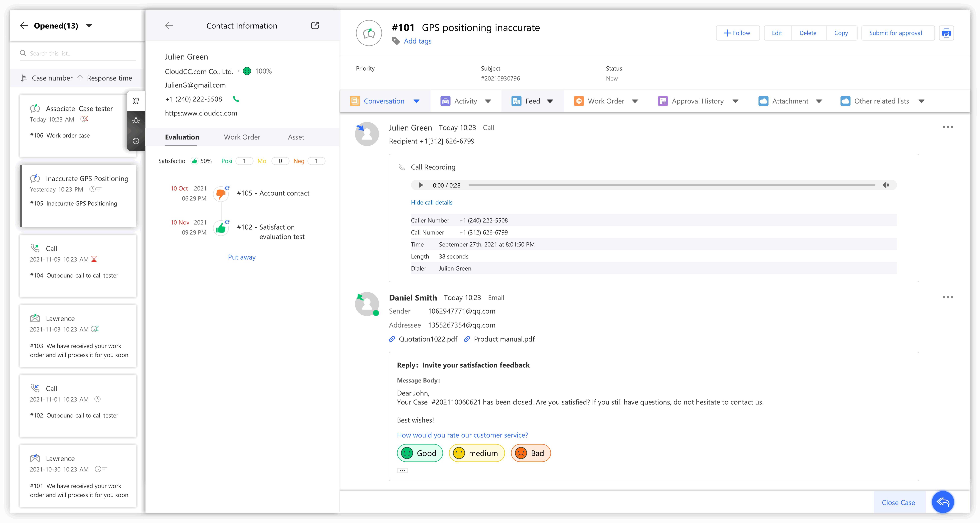This screenshot has height=523, width=980.
Task: Select the Good satisfaction rating
Action: (x=420, y=453)
